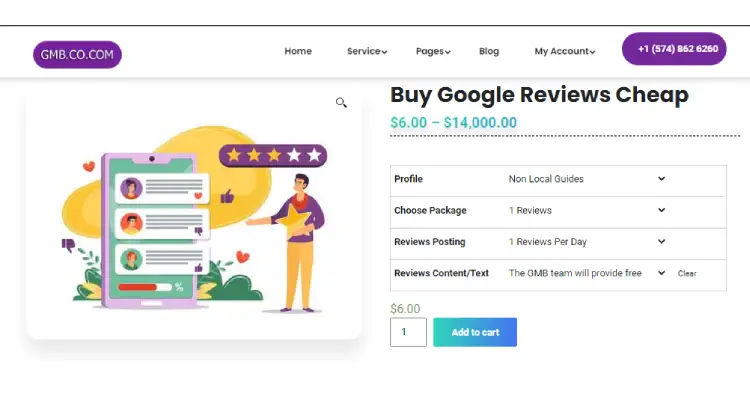750x400 pixels.
Task: Open the Home menu item
Action: click(298, 51)
